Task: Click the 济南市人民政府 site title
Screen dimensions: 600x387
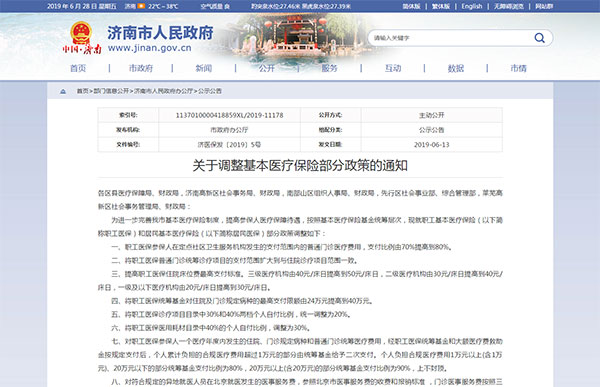Action: pyautogui.click(x=160, y=33)
